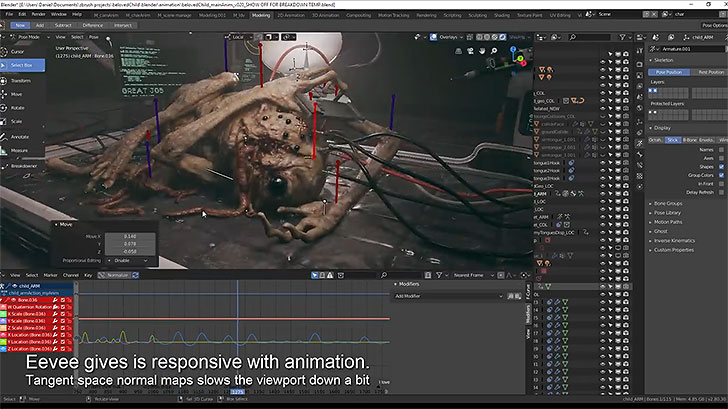Open the Overlays options dropdown arrow
Viewport: 728px width, 409px height.
(462, 37)
